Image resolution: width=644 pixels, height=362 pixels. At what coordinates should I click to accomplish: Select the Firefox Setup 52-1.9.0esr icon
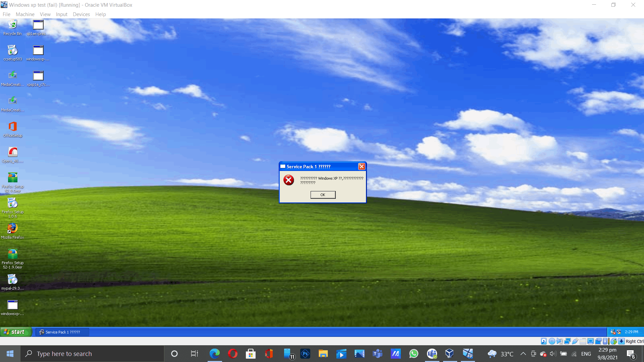point(13,258)
